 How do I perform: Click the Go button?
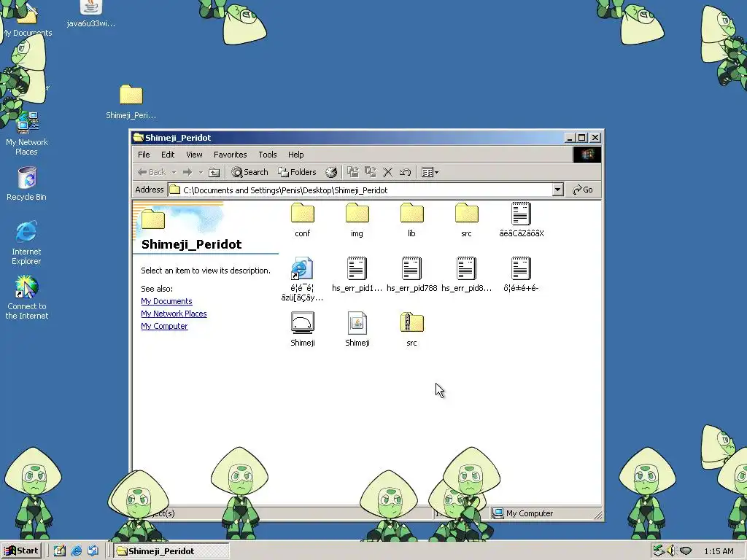tap(583, 190)
